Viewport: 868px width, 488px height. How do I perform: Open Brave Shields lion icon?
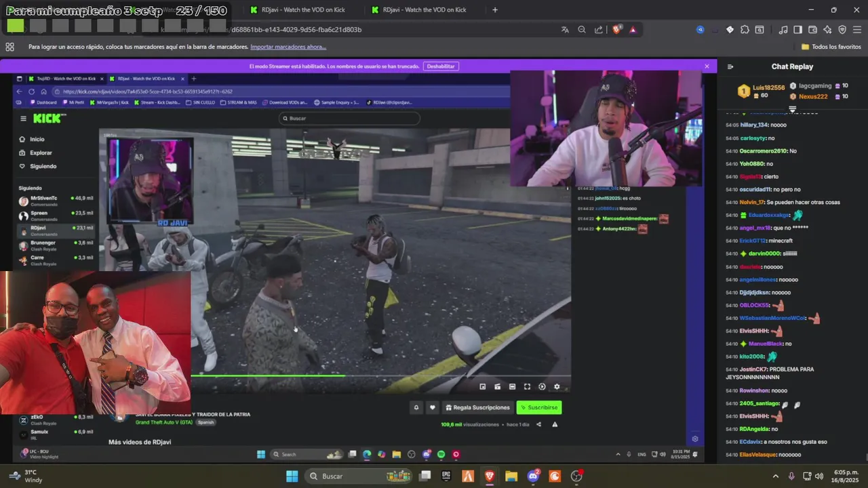point(616,30)
